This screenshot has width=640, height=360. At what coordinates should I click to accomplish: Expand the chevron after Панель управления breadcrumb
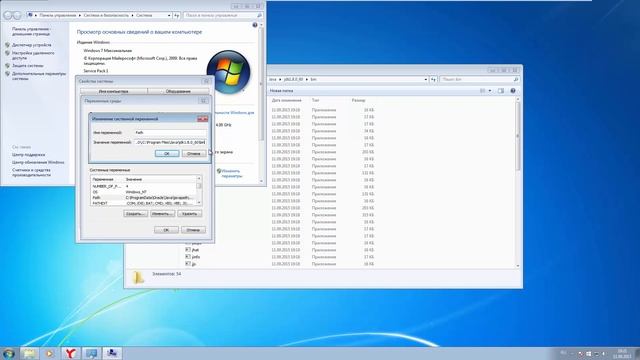click(80, 15)
